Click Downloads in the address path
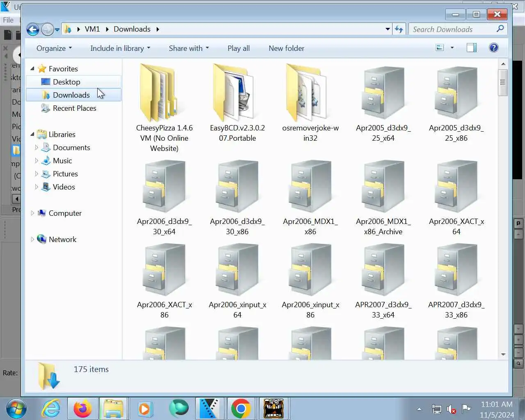Screen dimensions: 525x420 (132, 29)
